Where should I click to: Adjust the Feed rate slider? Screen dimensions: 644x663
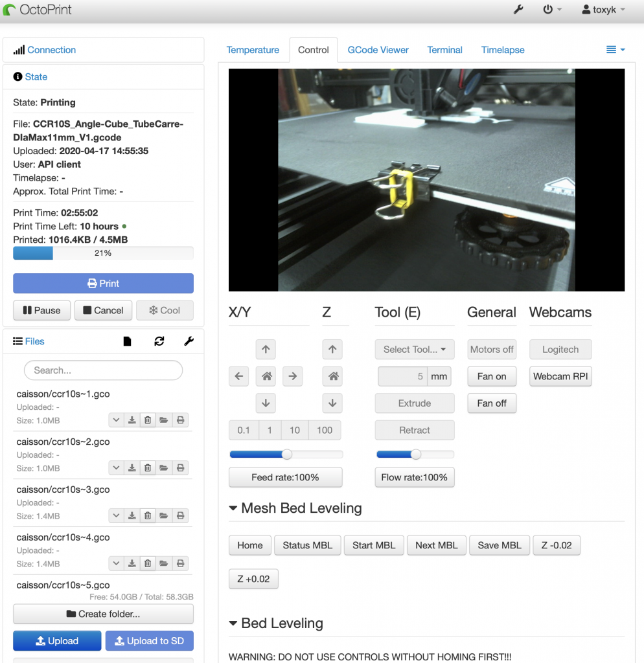286,454
